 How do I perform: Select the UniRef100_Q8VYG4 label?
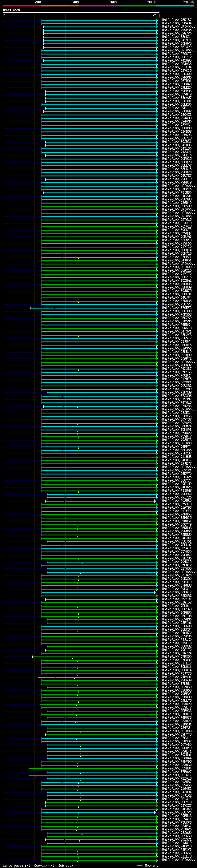coord(176,125)
